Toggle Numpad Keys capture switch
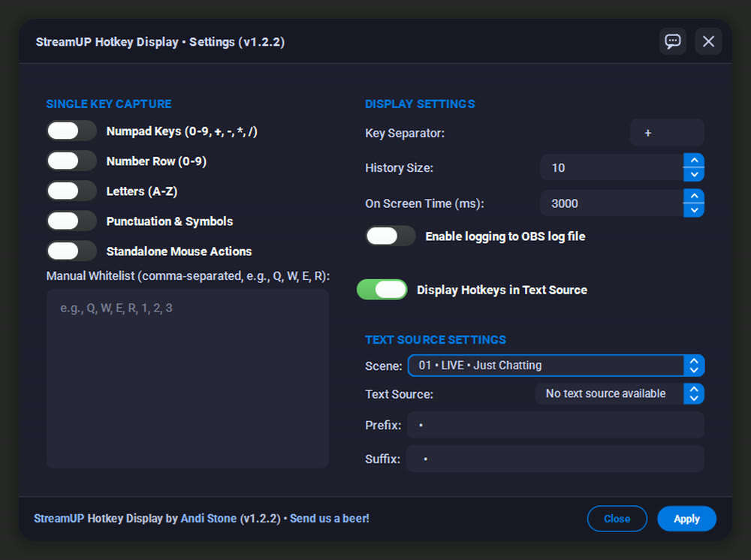751x560 pixels. (71, 131)
